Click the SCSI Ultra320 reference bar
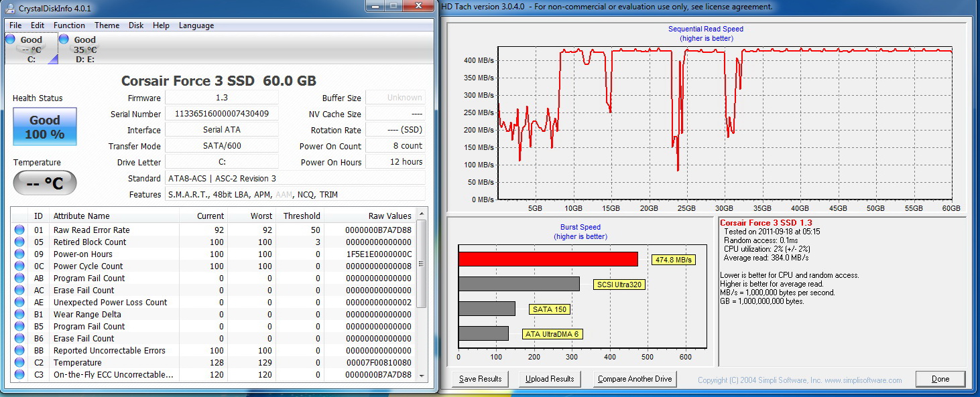 519,284
